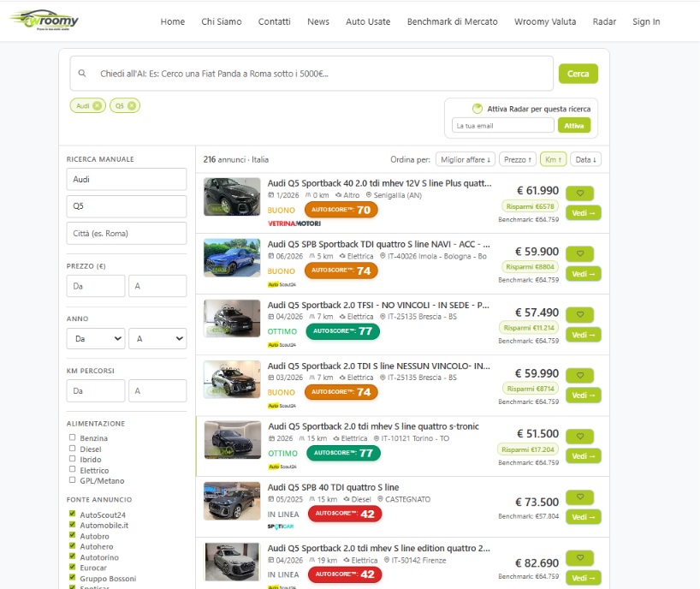The width and height of the screenshot is (700, 589).
Task: Click the VetrinaMotori source logo
Action: pyautogui.click(x=294, y=223)
